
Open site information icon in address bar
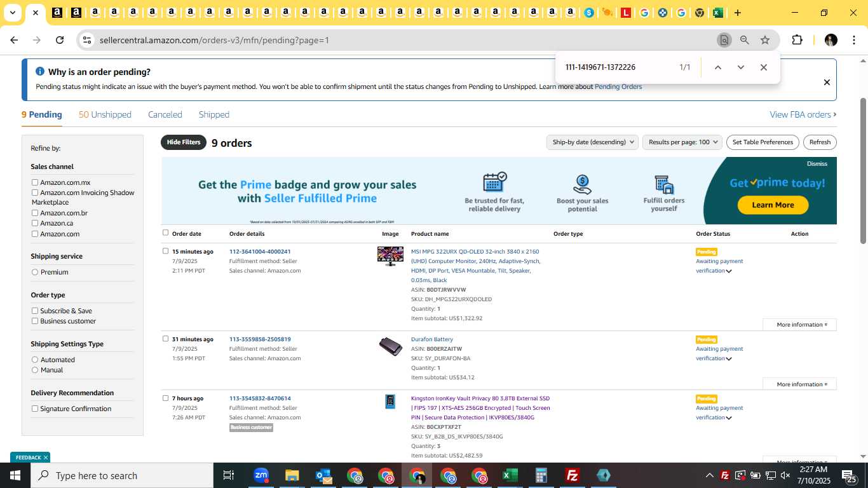(x=87, y=40)
